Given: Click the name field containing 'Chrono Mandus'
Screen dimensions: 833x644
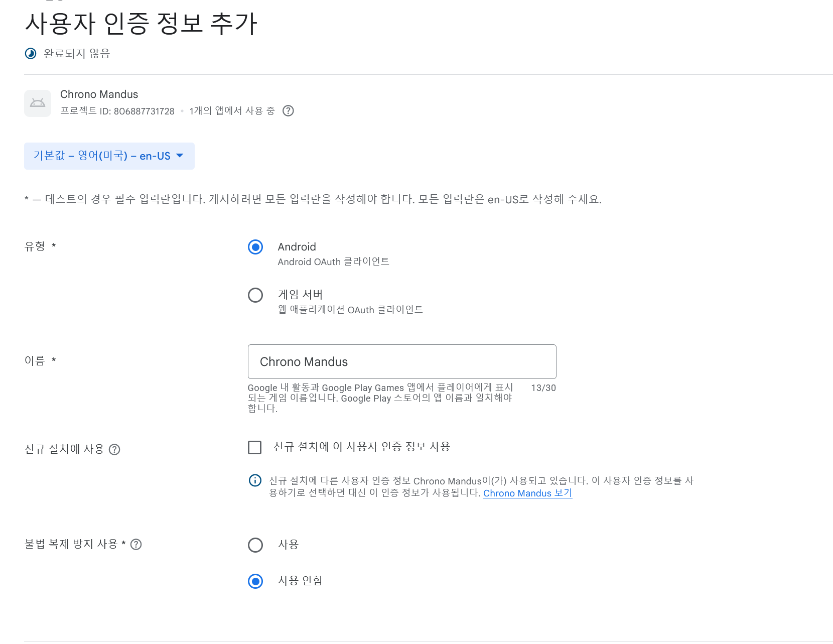Looking at the screenshot, I should coord(402,362).
